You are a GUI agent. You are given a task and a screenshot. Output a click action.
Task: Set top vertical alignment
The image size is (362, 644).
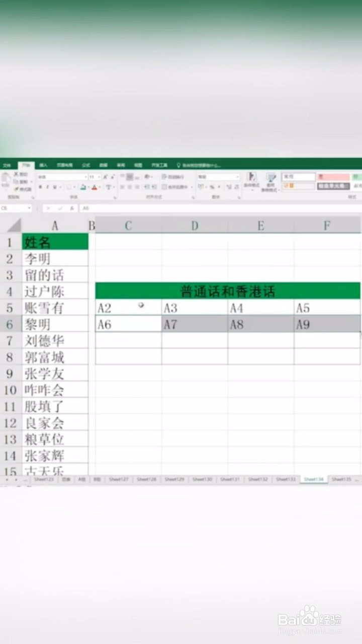(122, 176)
